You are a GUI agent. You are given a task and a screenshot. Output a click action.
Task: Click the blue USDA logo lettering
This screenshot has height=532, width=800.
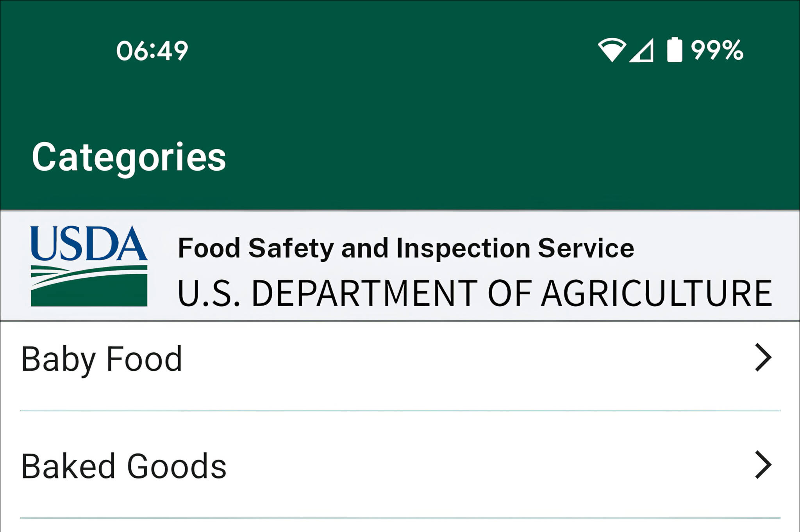tap(89, 244)
